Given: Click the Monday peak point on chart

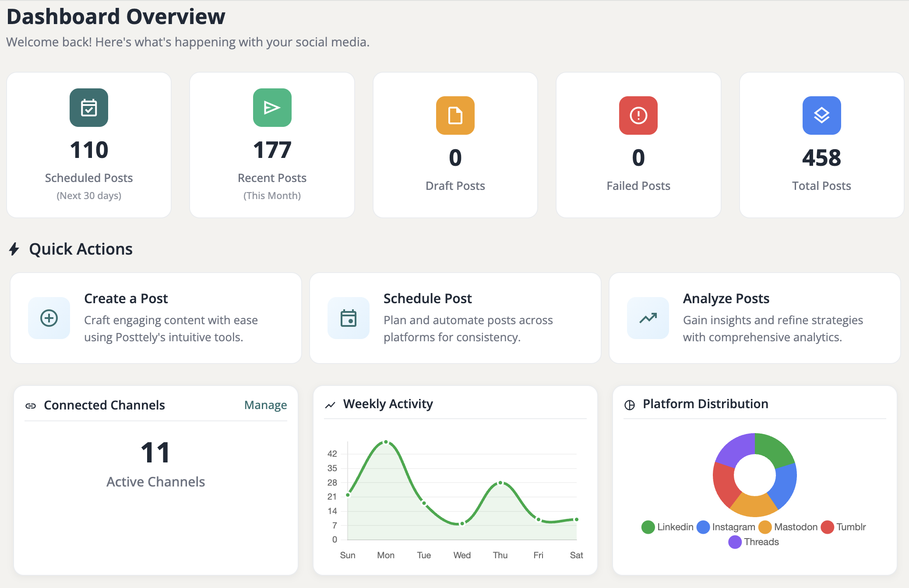Looking at the screenshot, I should [x=386, y=442].
